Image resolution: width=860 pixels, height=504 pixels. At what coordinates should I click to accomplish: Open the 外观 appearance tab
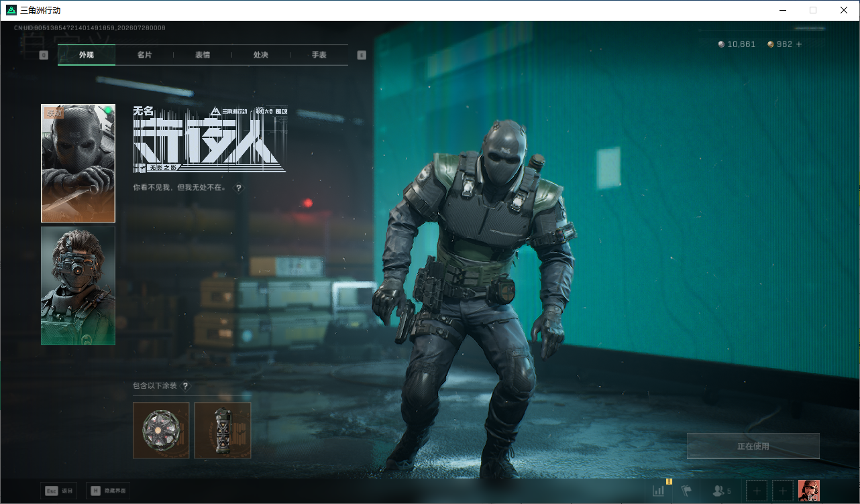tap(87, 55)
